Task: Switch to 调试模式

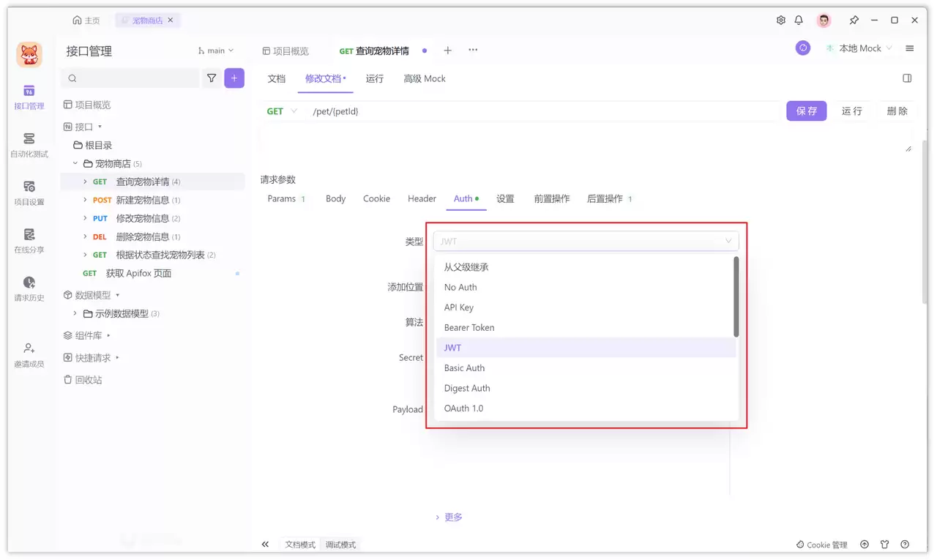Action: point(340,545)
